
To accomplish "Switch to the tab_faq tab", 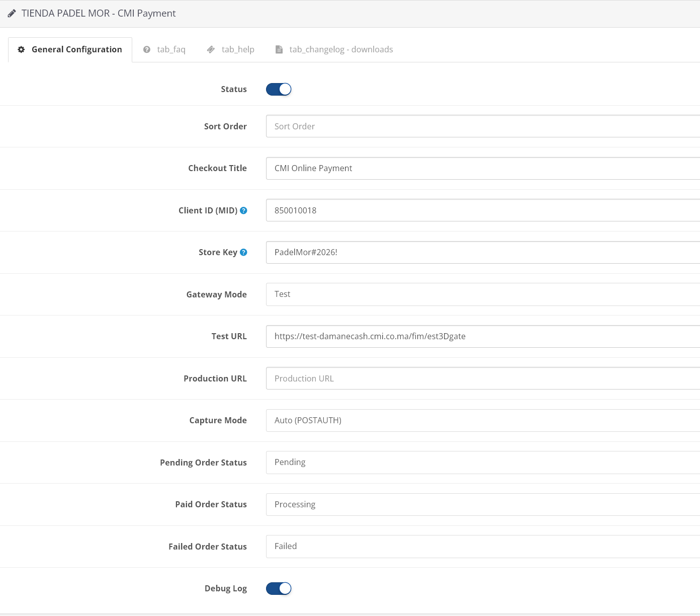I will click(171, 49).
